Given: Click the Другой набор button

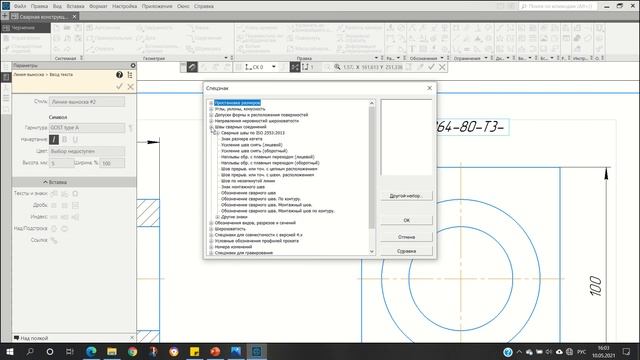Looking at the screenshot, I should [x=407, y=196].
